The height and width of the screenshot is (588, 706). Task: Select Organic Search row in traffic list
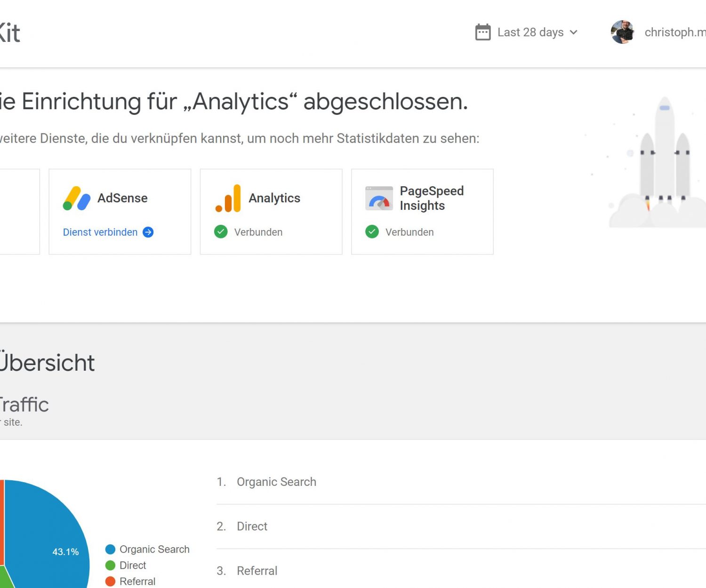click(x=276, y=482)
